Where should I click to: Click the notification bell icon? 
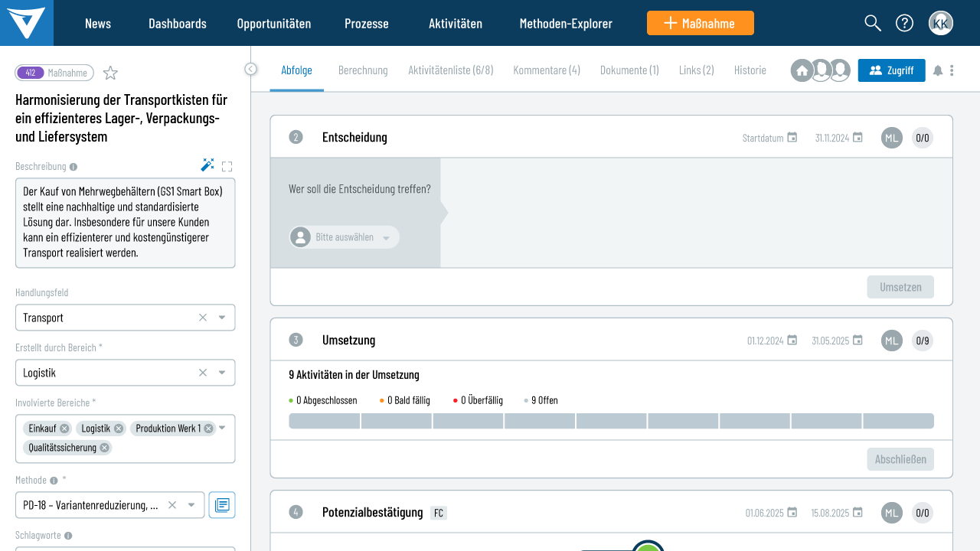[x=938, y=70]
